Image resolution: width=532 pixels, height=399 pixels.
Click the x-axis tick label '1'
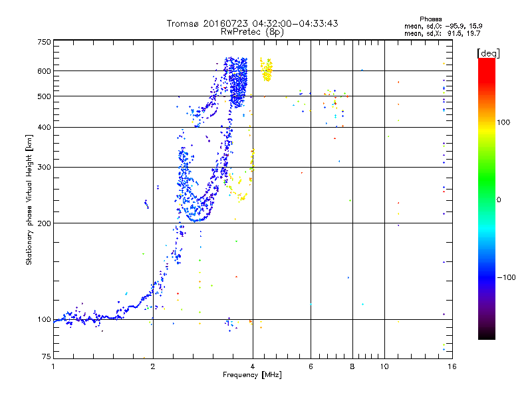pos(54,366)
